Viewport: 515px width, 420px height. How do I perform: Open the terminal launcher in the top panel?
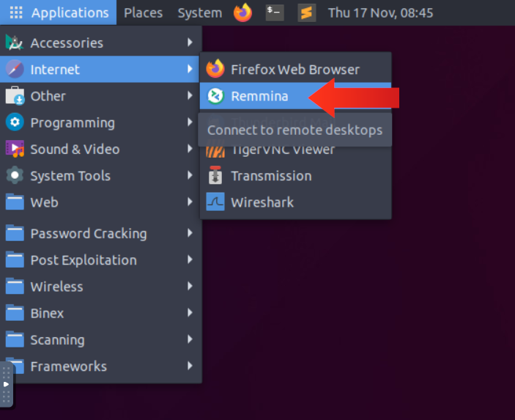point(275,12)
